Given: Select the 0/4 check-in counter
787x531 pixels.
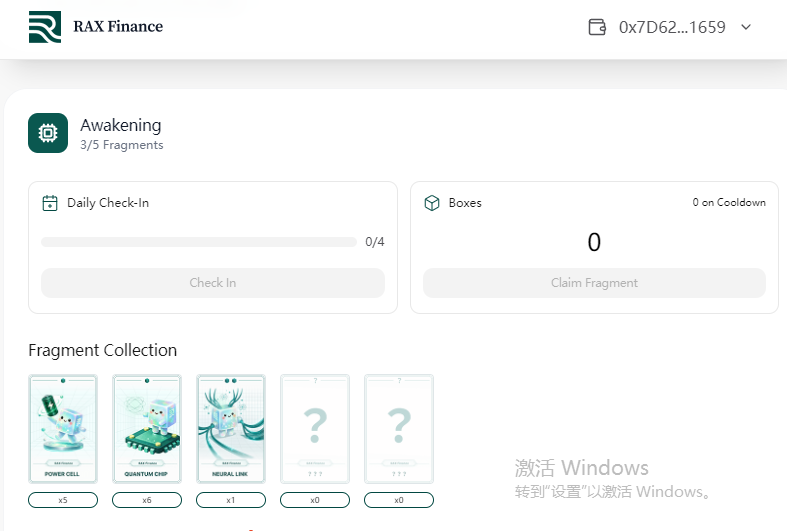Looking at the screenshot, I should point(375,242).
